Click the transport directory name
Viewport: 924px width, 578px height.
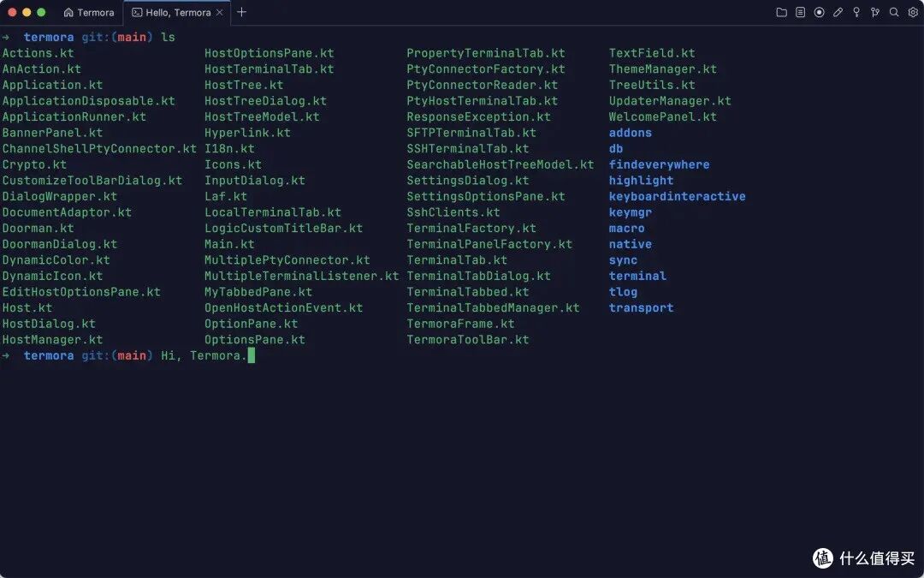[641, 307]
